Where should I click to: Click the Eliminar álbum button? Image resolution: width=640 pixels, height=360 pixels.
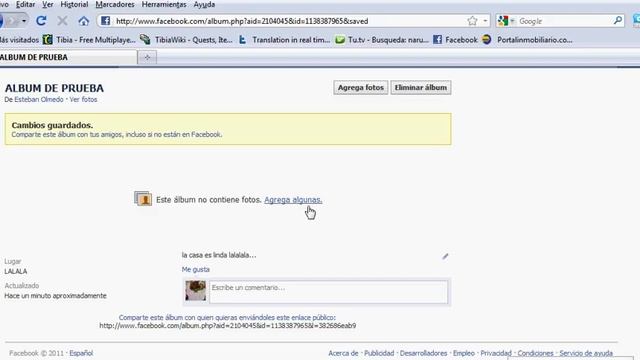pos(421,88)
